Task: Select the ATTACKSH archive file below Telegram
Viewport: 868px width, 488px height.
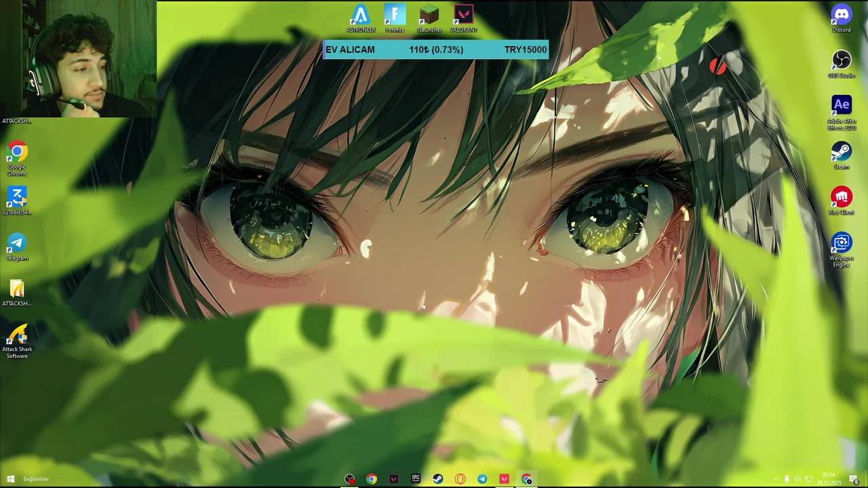Action: [17, 293]
